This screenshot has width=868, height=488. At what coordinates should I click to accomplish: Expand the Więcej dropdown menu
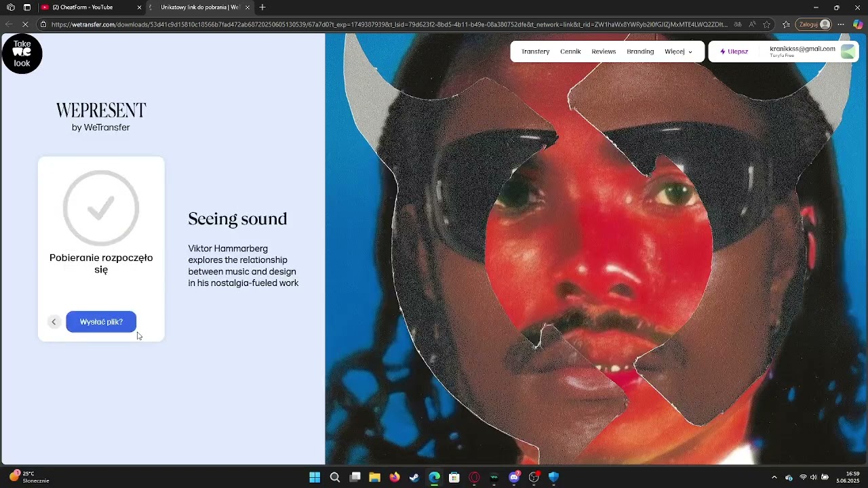678,52
